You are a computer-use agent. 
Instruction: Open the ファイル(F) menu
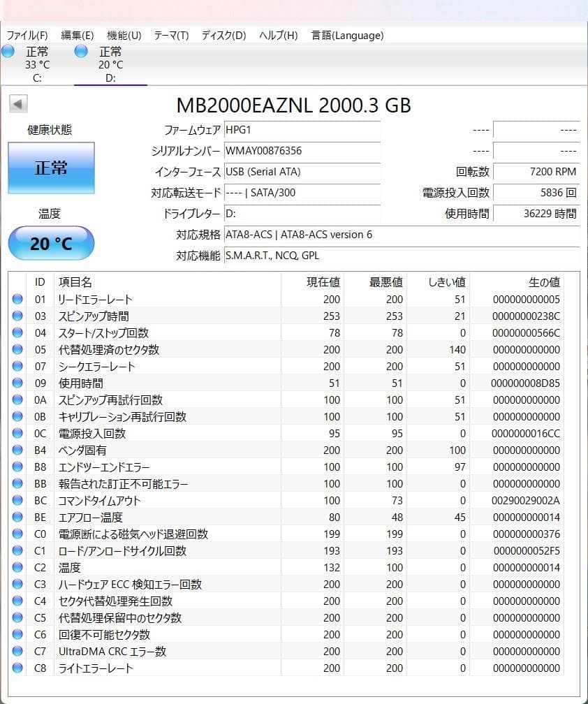(x=27, y=36)
